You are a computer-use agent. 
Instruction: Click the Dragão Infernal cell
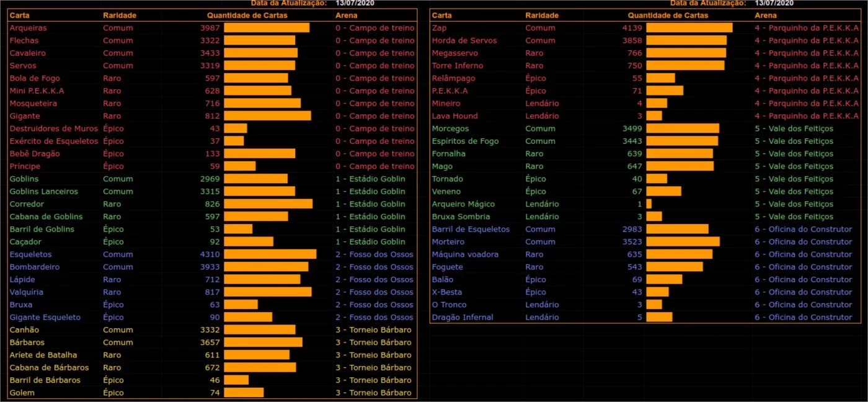coord(463,317)
